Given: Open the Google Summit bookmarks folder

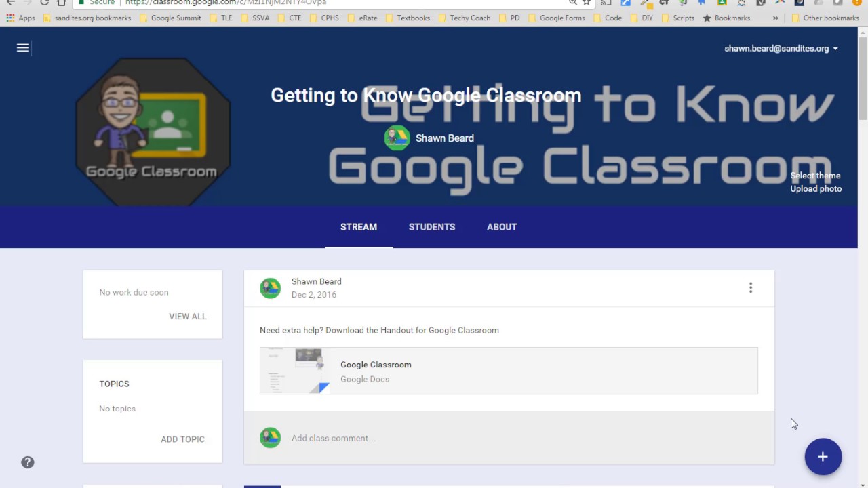Looking at the screenshot, I should click(x=170, y=18).
